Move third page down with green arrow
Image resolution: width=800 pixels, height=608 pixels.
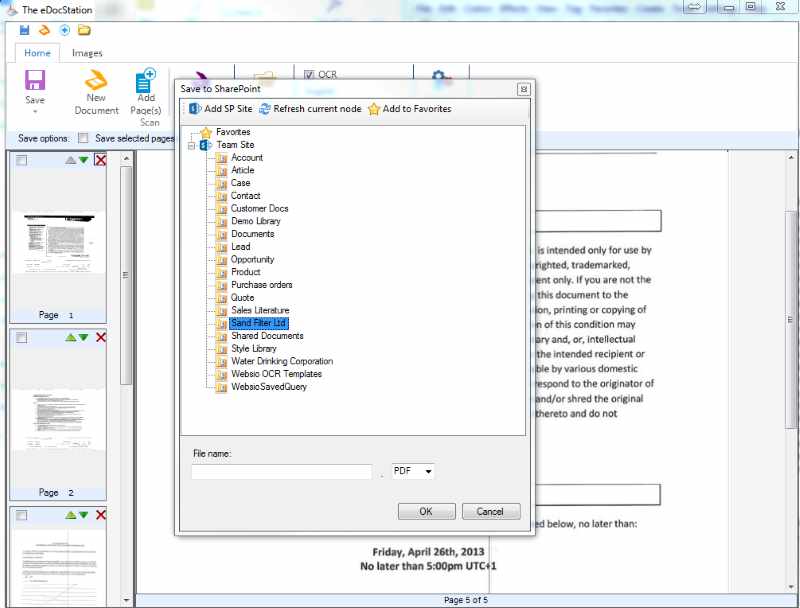84,515
